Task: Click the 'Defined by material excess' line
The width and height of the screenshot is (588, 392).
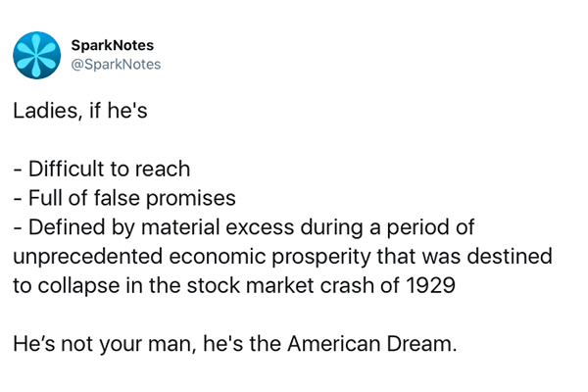Action: pos(244,227)
